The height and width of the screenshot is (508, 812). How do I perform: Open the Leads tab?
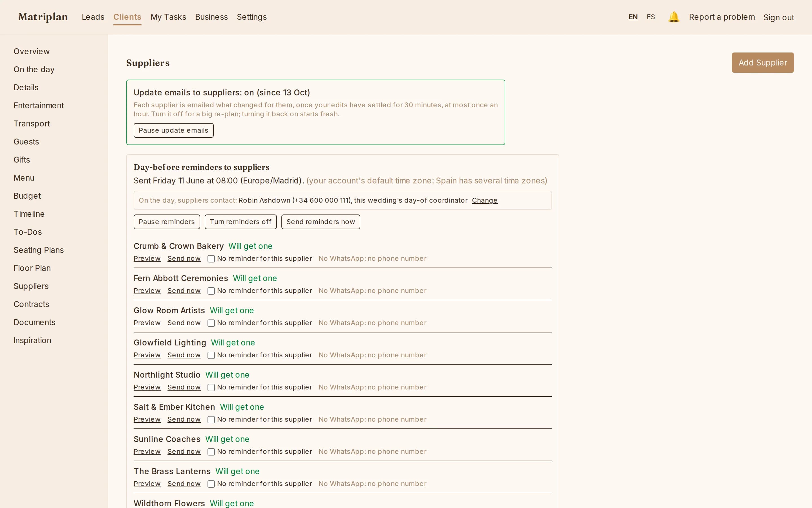coord(93,17)
